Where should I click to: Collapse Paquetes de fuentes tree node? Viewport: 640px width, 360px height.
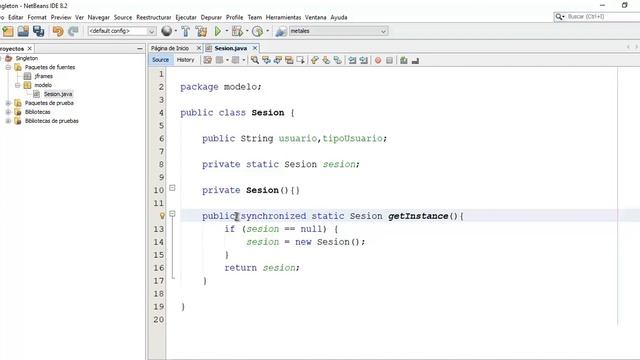pos(8,67)
